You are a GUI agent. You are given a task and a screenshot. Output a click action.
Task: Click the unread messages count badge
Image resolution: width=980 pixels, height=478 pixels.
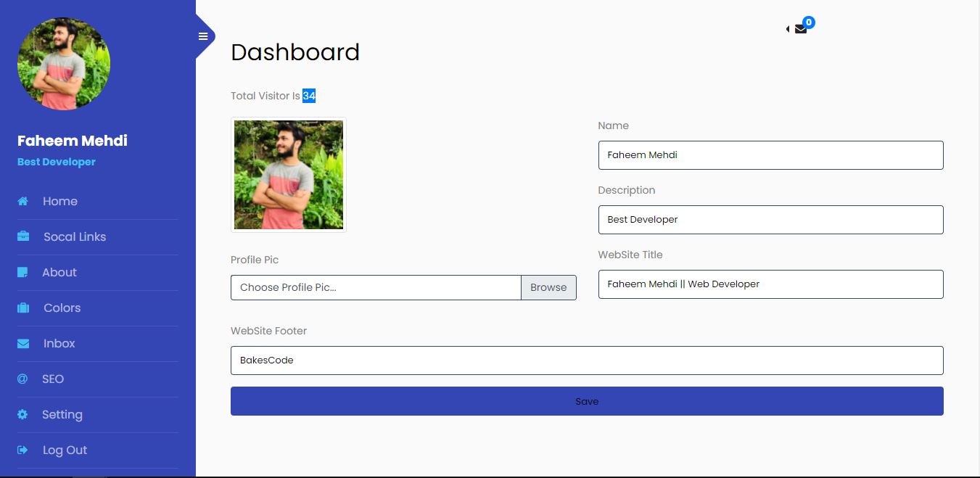809,22
